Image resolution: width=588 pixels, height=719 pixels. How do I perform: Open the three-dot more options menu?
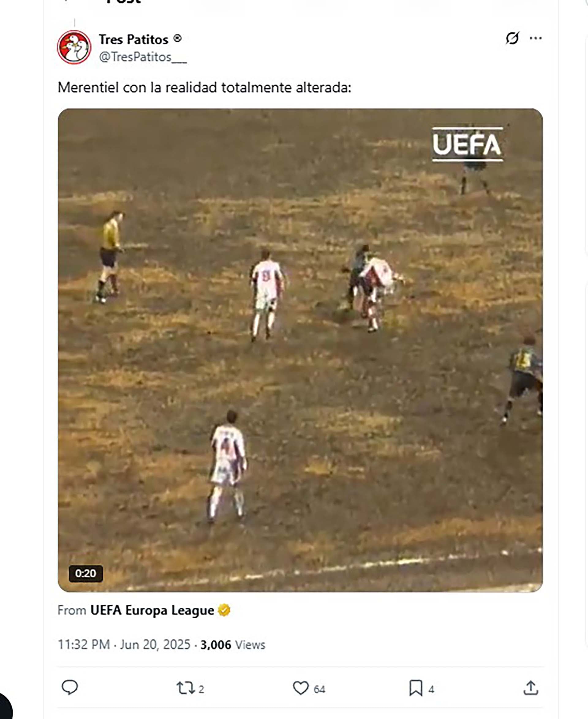(536, 38)
